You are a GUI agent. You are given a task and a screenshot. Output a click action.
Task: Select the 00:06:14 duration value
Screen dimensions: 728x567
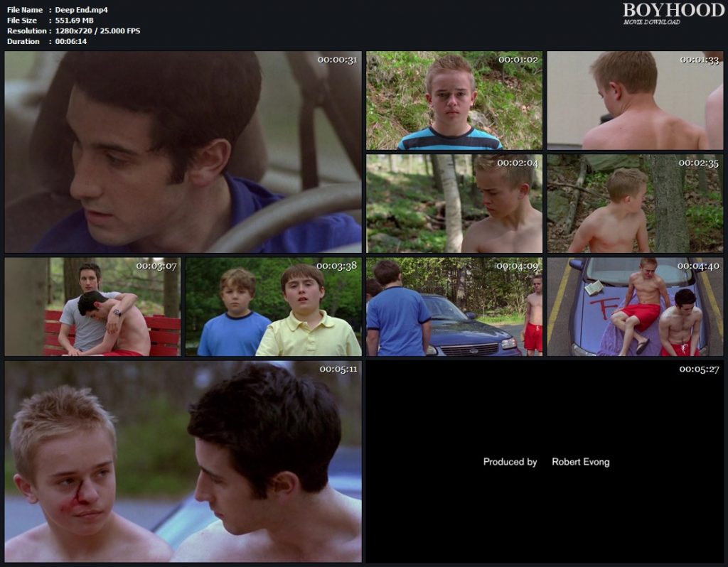(71, 42)
